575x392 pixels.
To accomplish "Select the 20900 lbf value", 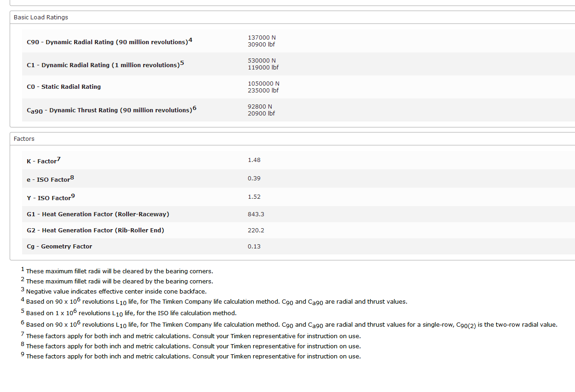I will point(261,114).
